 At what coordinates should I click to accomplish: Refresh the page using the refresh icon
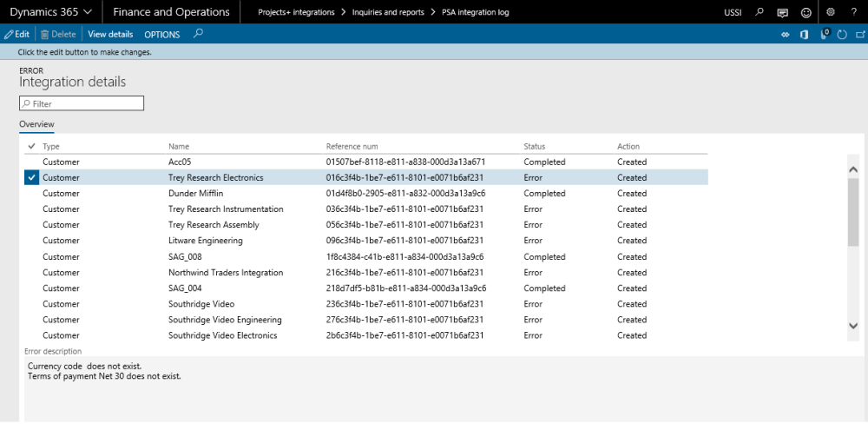842,34
